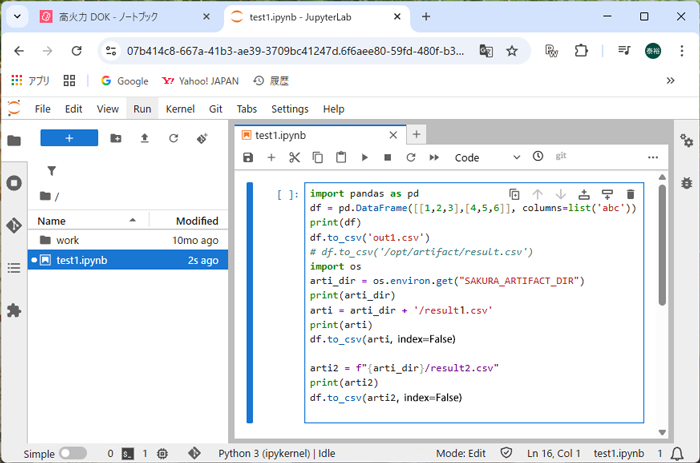This screenshot has width=700, height=463.
Task: Toggle the Simple interface mode switch
Action: click(72, 453)
